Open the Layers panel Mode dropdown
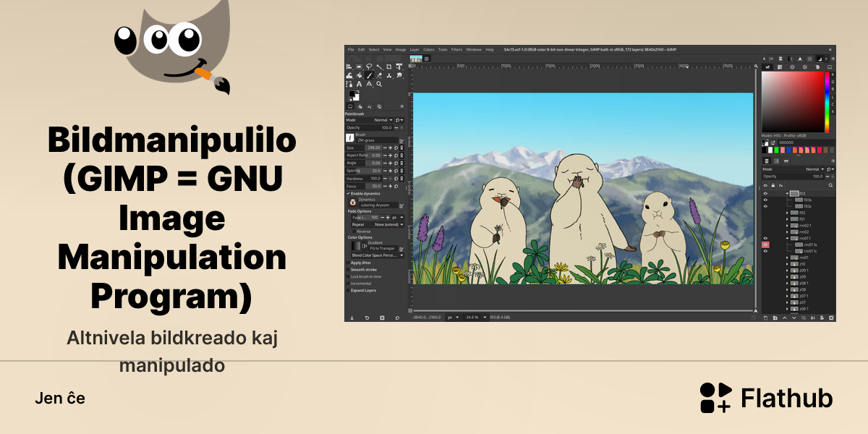This screenshot has width=868, height=434. [x=793, y=169]
